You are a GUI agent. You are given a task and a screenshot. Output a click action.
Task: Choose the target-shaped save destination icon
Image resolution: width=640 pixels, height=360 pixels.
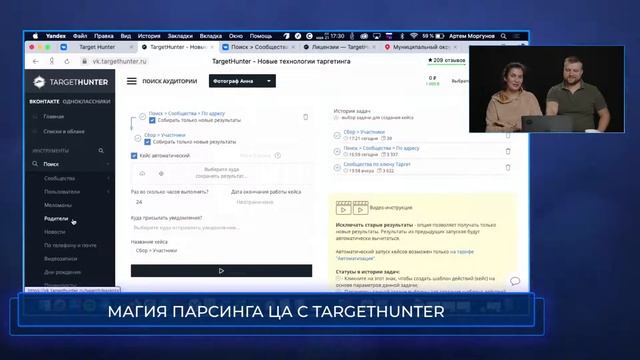click(161, 173)
